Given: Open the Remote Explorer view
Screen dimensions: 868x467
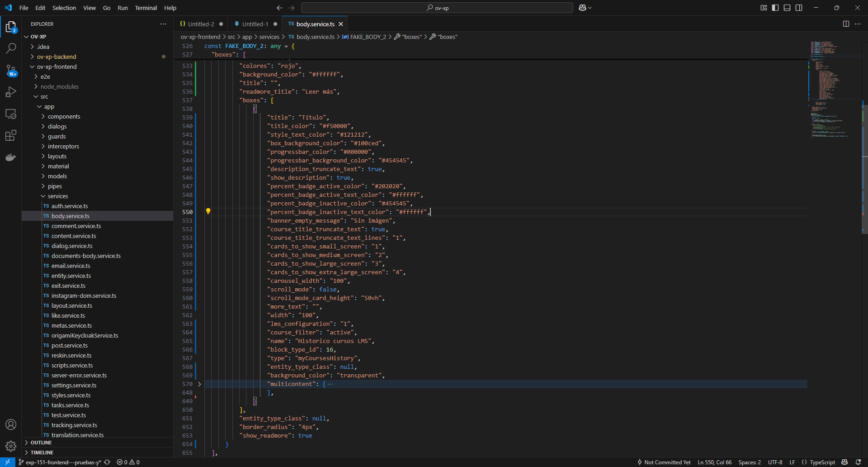Looking at the screenshot, I should (x=11, y=114).
